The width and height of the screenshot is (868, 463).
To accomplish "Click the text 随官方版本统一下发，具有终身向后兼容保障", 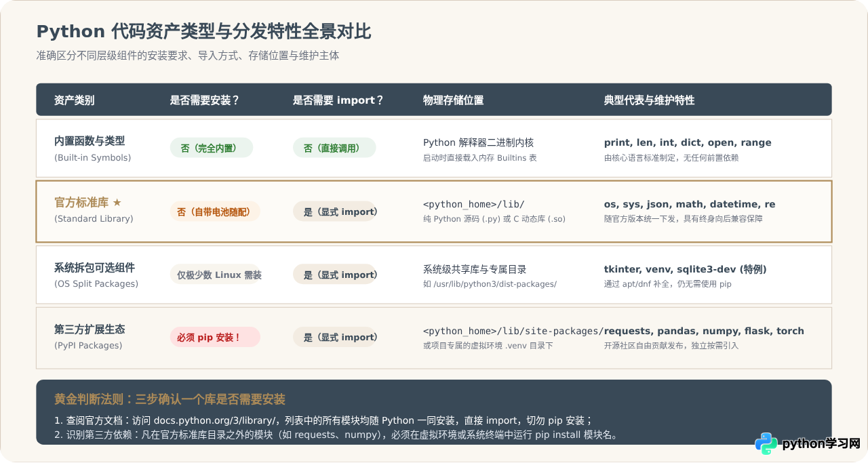I will pyautogui.click(x=684, y=219).
